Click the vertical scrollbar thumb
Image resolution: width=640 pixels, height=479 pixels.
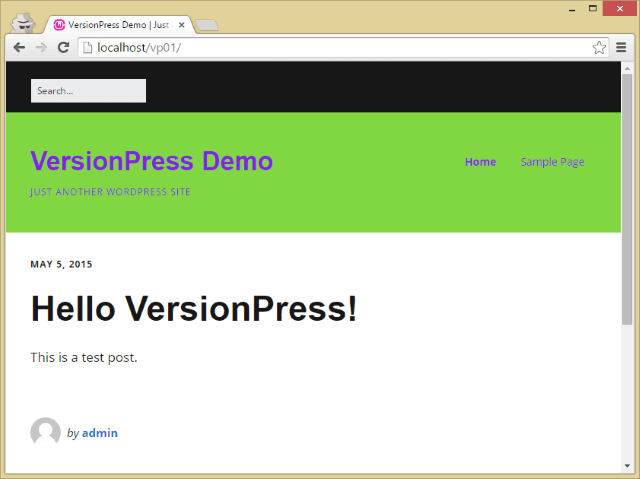(x=627, y=199)
